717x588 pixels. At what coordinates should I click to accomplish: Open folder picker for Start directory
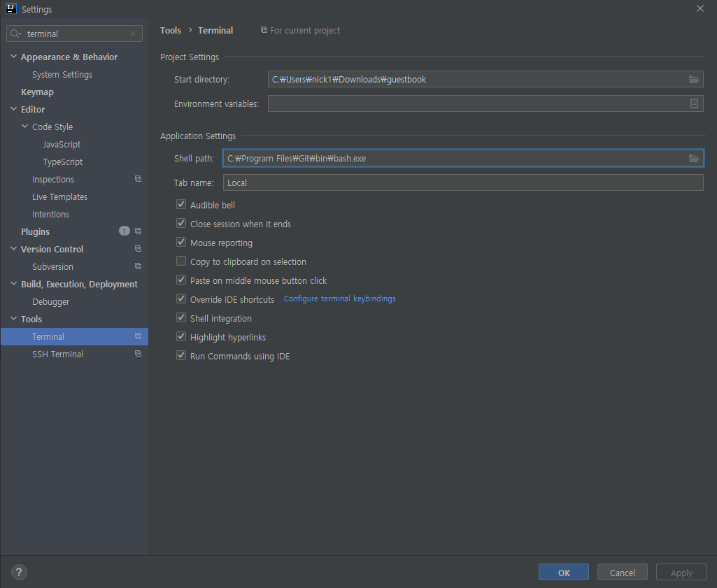coord(693,79)
